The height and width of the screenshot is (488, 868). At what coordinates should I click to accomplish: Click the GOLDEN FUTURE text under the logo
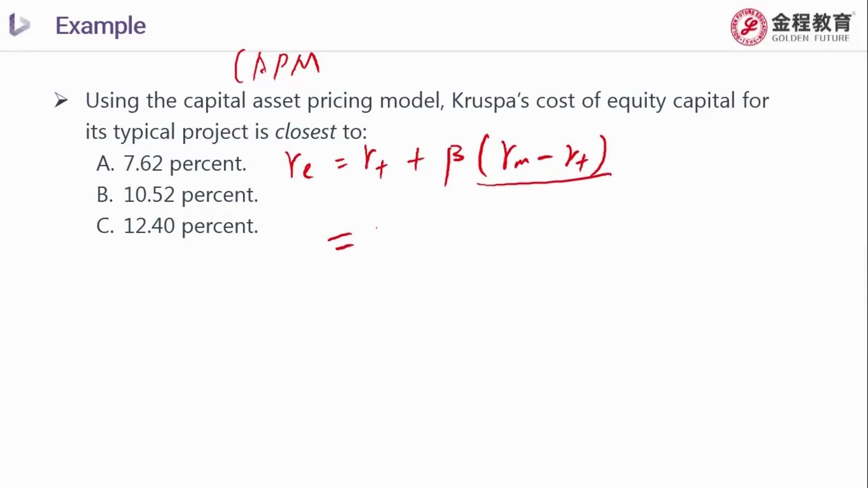pos(810,38)
